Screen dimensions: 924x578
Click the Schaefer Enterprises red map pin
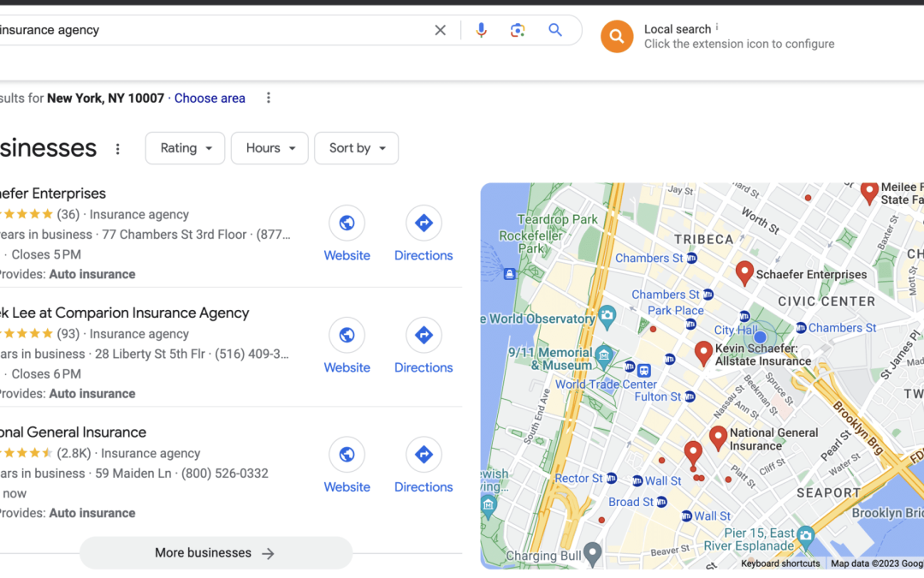coord(744,272)
